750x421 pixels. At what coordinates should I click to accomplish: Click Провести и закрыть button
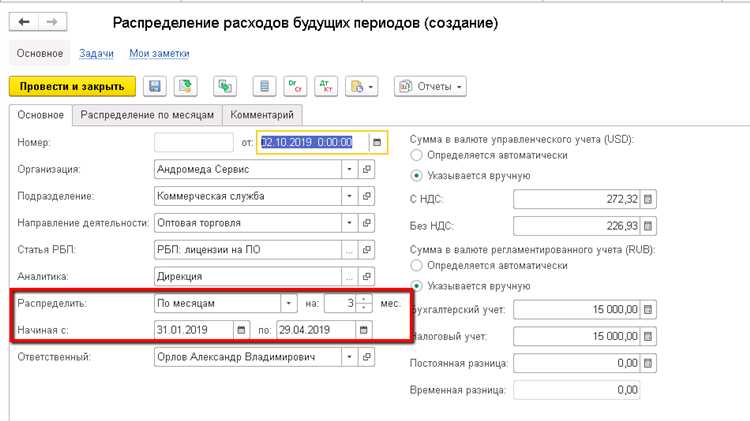pyautogui.click(x=72, y=87)
